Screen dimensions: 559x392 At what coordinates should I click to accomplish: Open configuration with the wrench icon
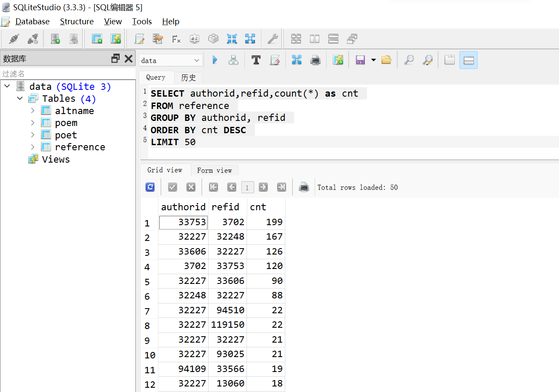click(x=272, y=39)
